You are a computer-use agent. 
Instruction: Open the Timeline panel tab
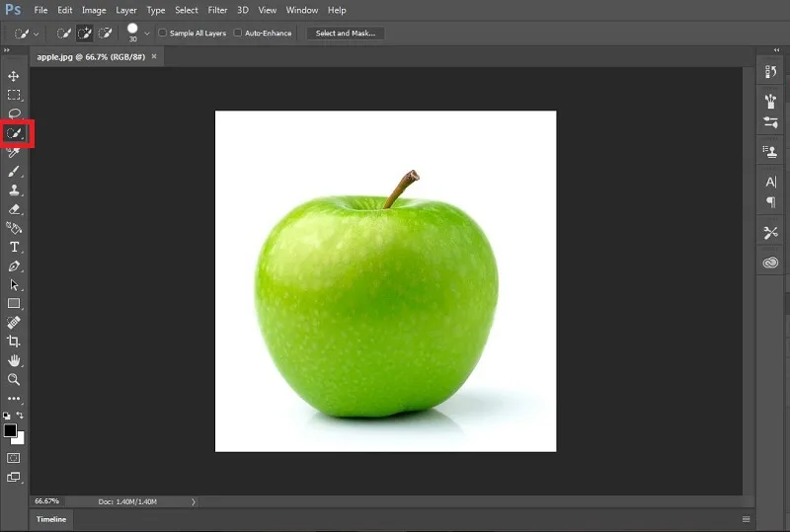pyautogui.click(x=51, y=519)
